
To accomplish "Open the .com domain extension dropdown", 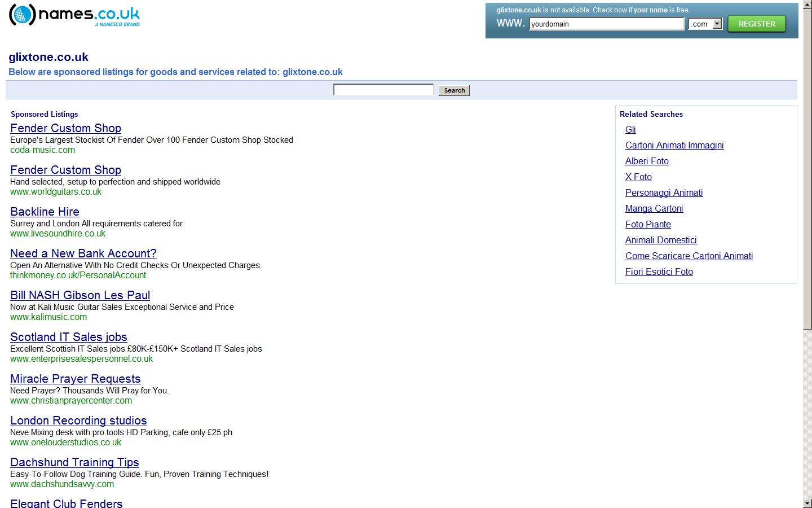I will (717, 24).
